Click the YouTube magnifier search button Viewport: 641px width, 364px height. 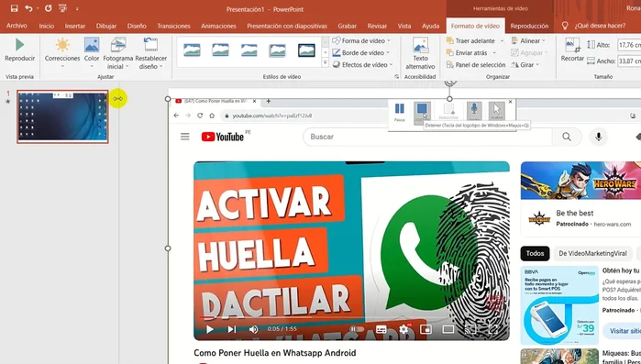tap(567, 137)
